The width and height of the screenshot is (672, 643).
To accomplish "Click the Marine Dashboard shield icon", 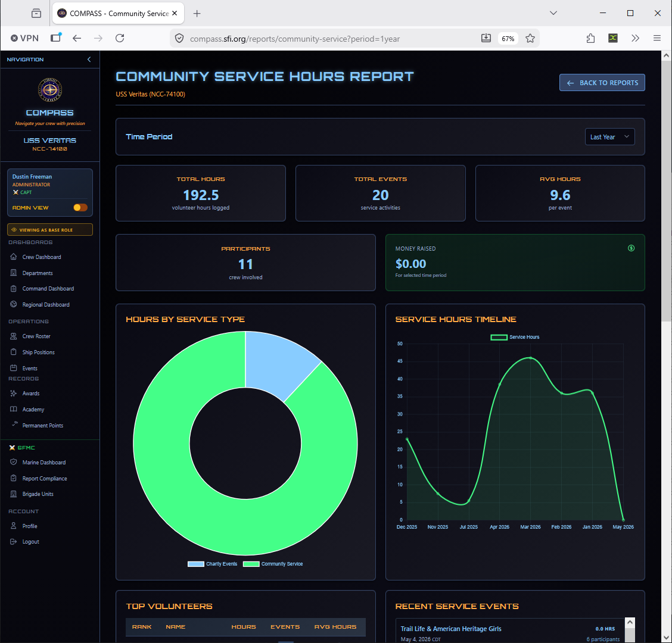I will tap(13, 462).
